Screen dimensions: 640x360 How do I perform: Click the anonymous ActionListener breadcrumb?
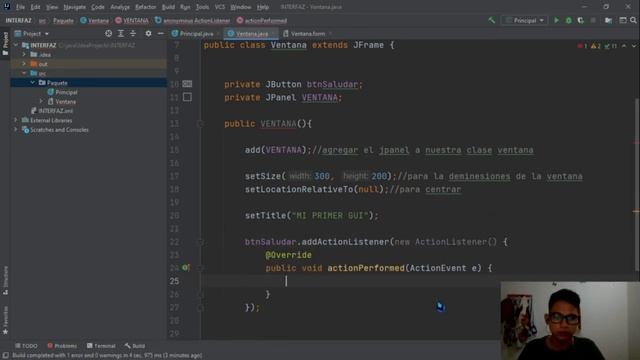coord(192,20)
